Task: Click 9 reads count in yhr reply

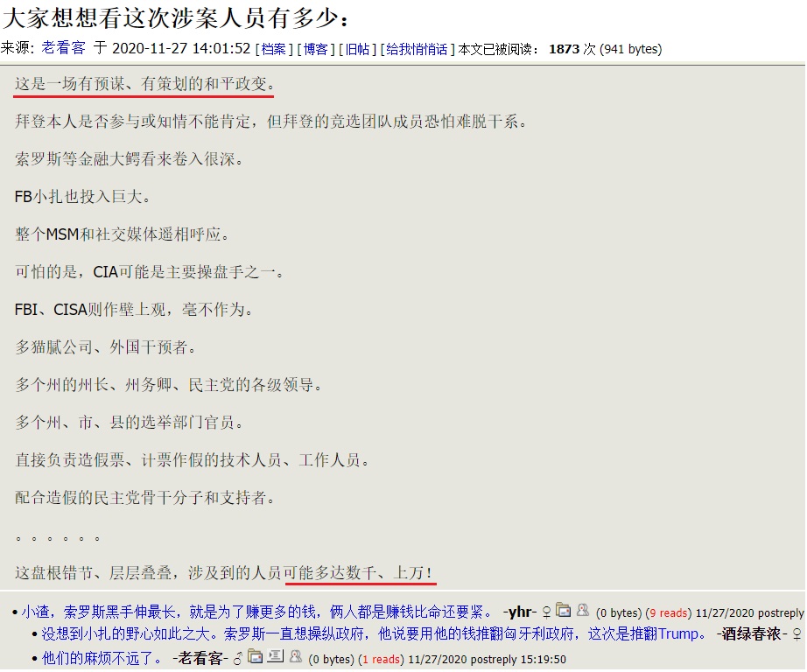Action: [669, 612]
